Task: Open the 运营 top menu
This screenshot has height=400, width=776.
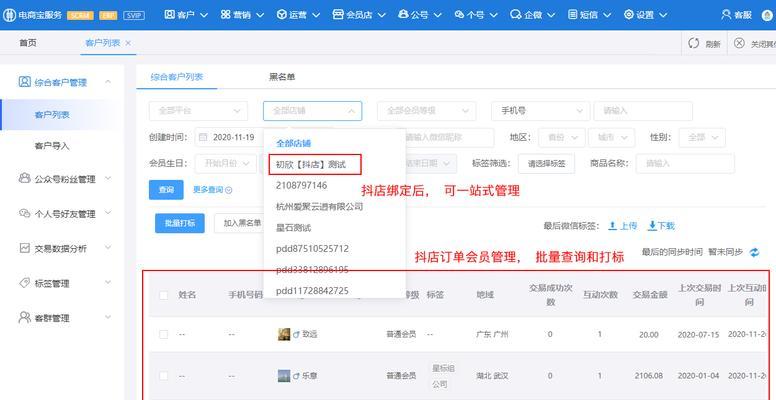Action: click(298, 15)
